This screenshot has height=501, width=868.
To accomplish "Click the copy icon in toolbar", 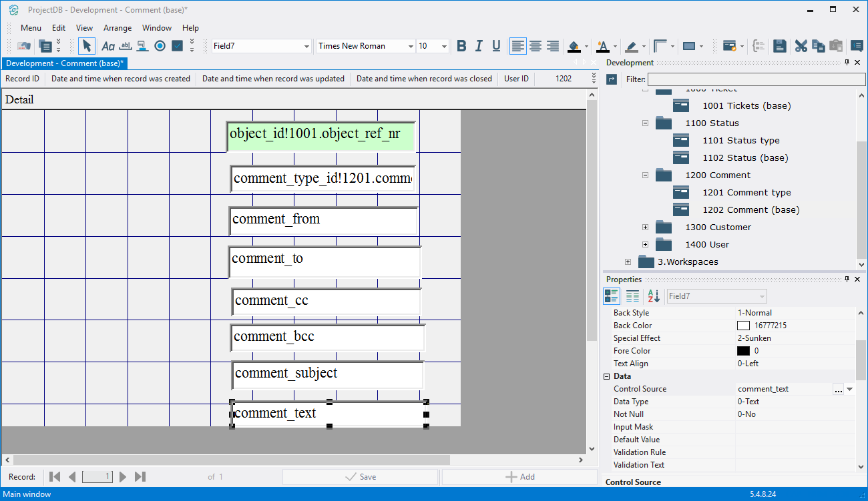I will 818,46.
